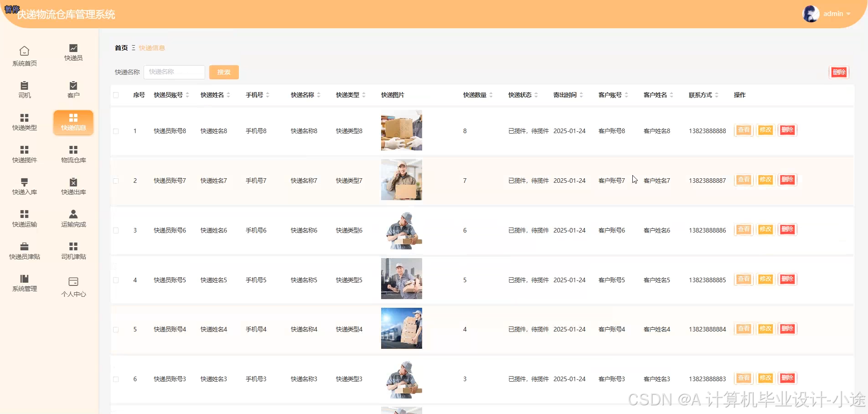Click the 搜索 search button
The width and height of the screenshot is (868, 414).
(x=223, y=72)
